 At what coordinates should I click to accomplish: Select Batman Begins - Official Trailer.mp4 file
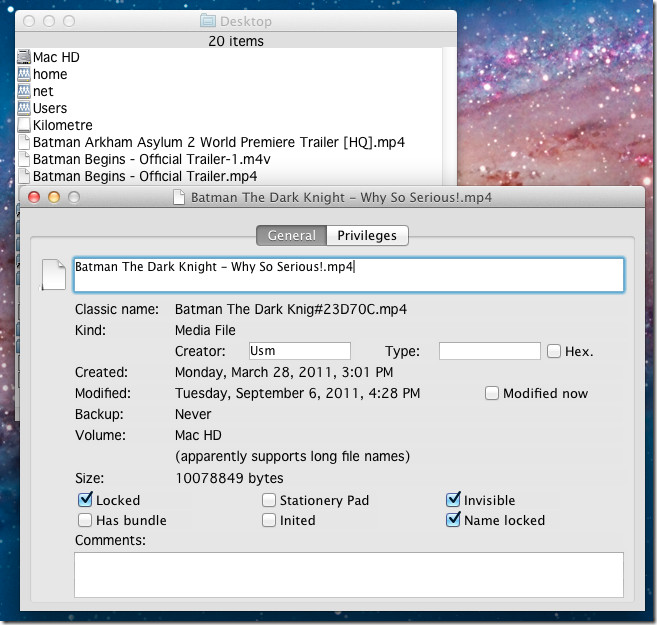tap(230, 176)
